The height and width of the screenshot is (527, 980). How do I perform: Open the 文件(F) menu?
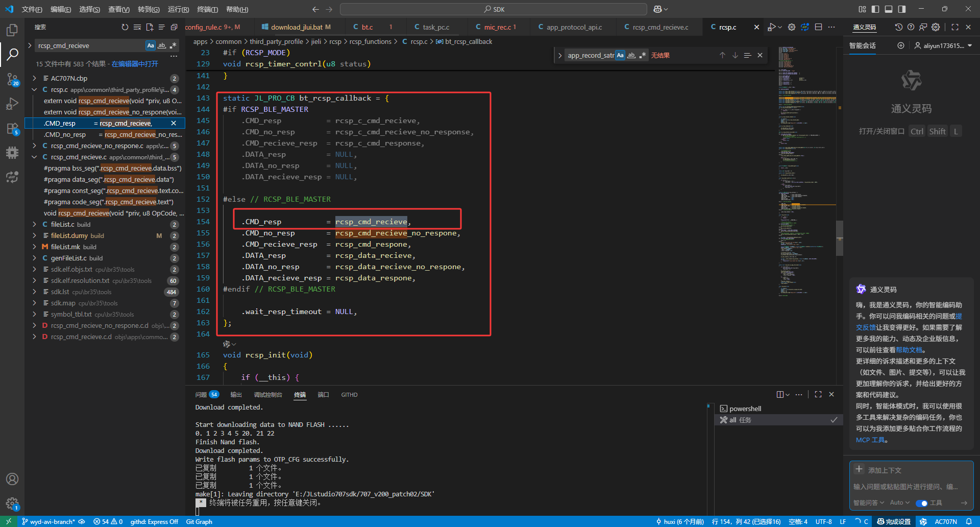[32, 9]
